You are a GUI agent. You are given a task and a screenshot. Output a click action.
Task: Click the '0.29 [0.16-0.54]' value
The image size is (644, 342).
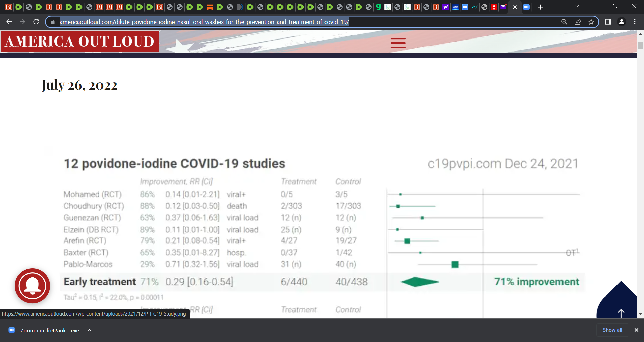199,282
